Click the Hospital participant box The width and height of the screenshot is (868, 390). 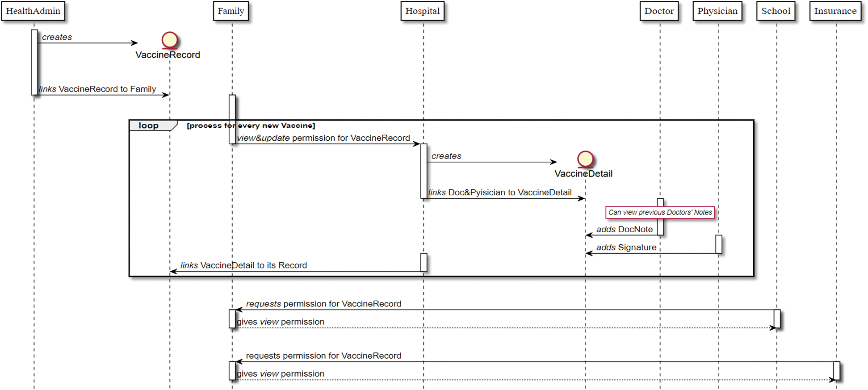422,11
